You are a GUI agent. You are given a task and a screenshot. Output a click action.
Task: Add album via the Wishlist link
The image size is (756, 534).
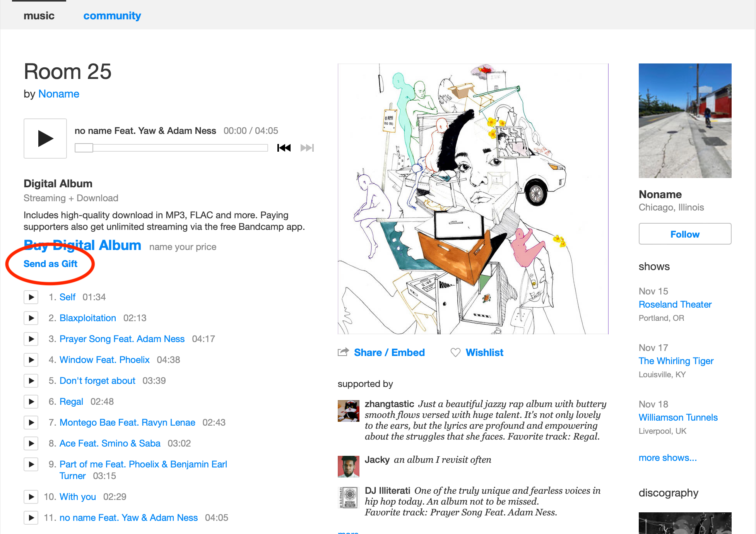484,353
